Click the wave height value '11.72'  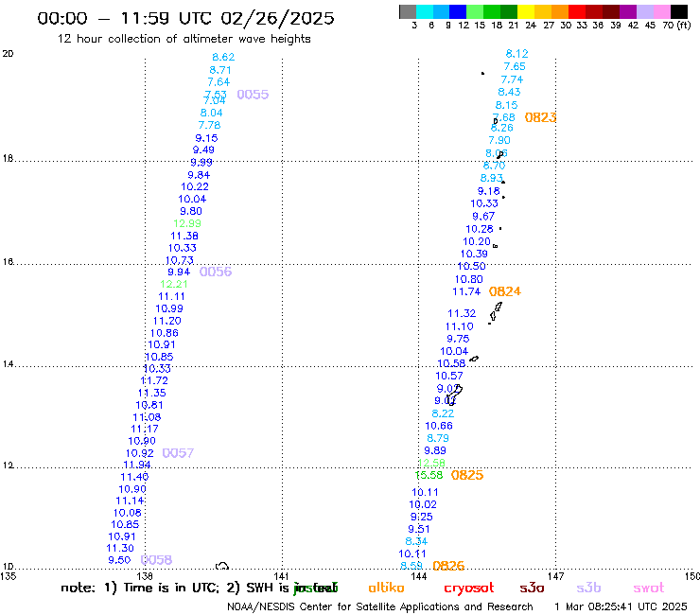(x=154, y=380)
